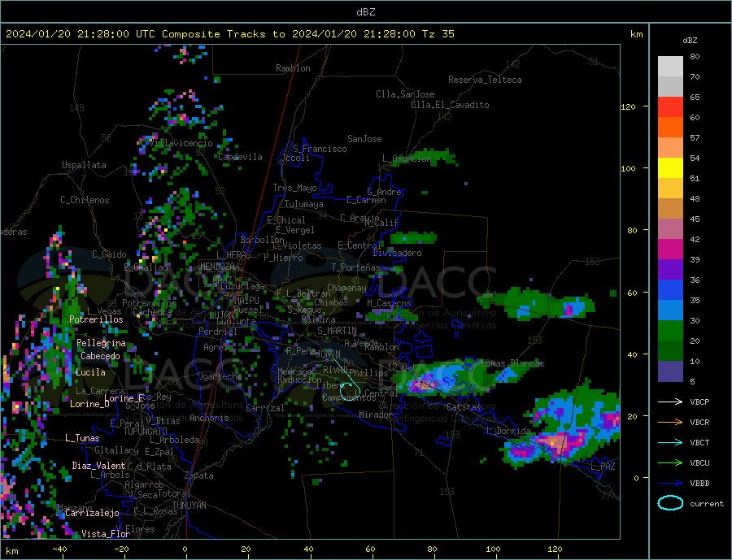This screenshot has width=732, height=560.
Task: Click the Mirador label
Action: coord(376,415)
